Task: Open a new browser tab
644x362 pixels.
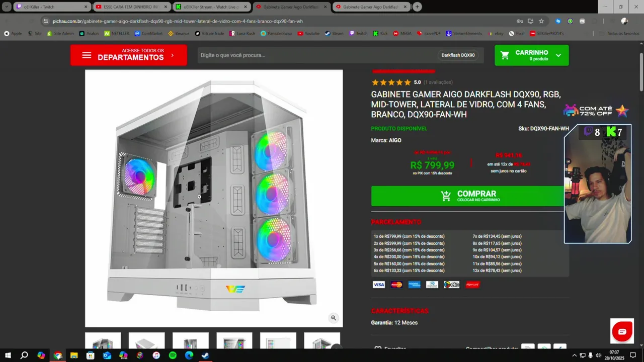Action: (x=417, y=7)
